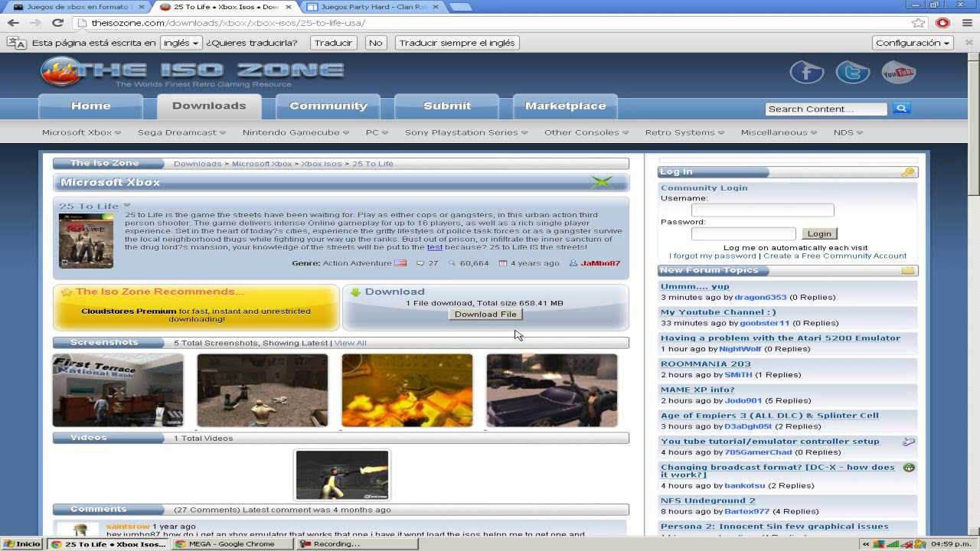Switch to Juegos Party Hard browser tab

coord(372,7)
